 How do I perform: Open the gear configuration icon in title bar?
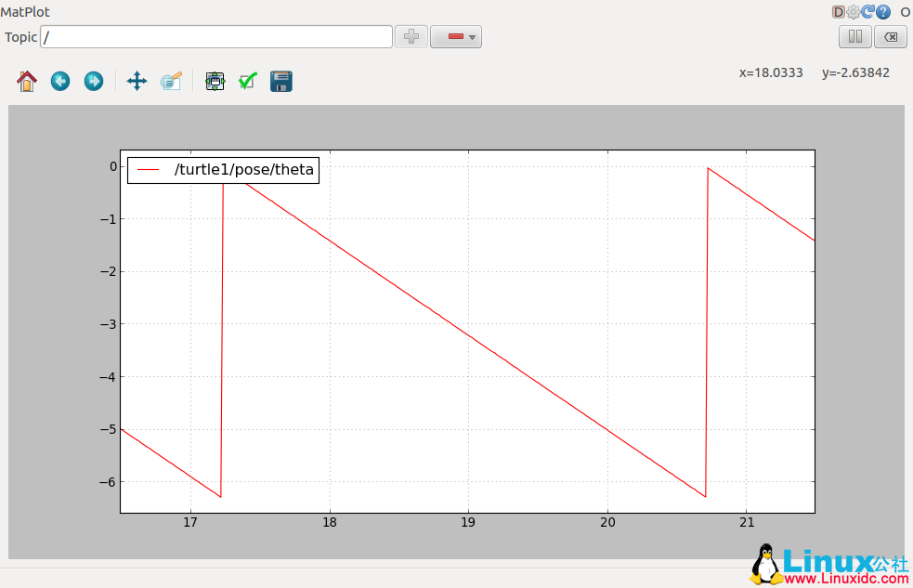click(x=853, y=12)
